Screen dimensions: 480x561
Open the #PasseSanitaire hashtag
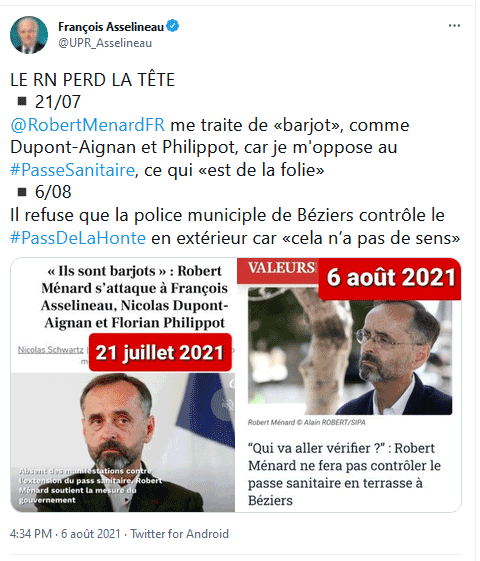point(73,170)
